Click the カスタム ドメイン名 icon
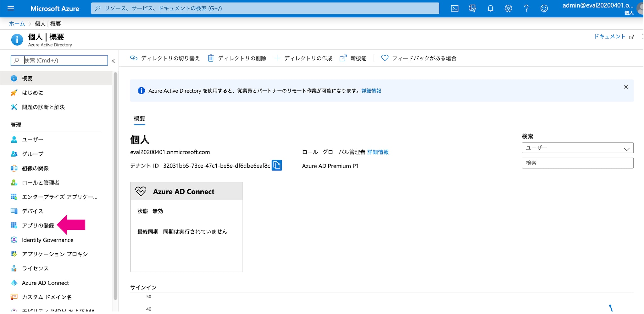Screen dimensions: 644x314 14,297
